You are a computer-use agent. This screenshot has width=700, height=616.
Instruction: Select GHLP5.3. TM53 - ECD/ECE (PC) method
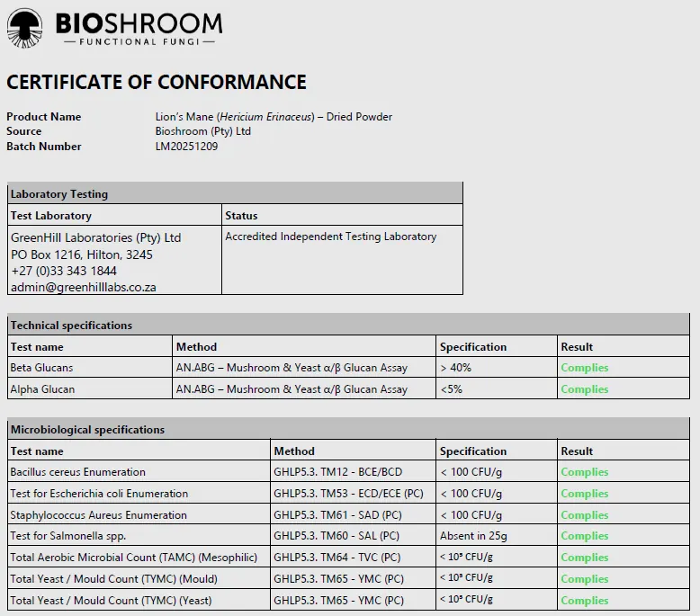(349, 494)
